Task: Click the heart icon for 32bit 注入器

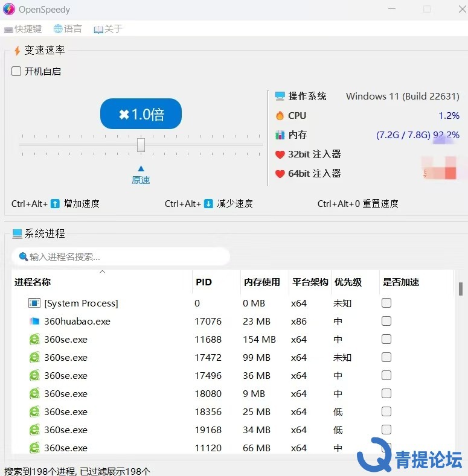Action: tap(280, 154)
